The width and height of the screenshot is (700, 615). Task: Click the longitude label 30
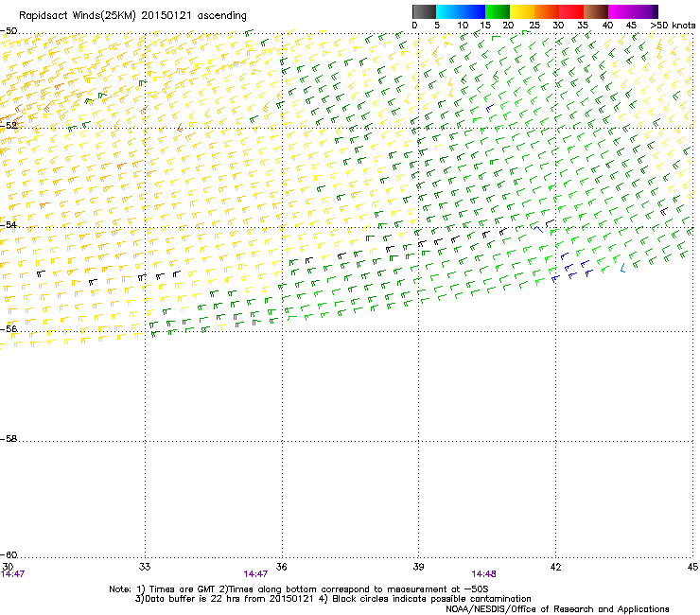(8, 567)
